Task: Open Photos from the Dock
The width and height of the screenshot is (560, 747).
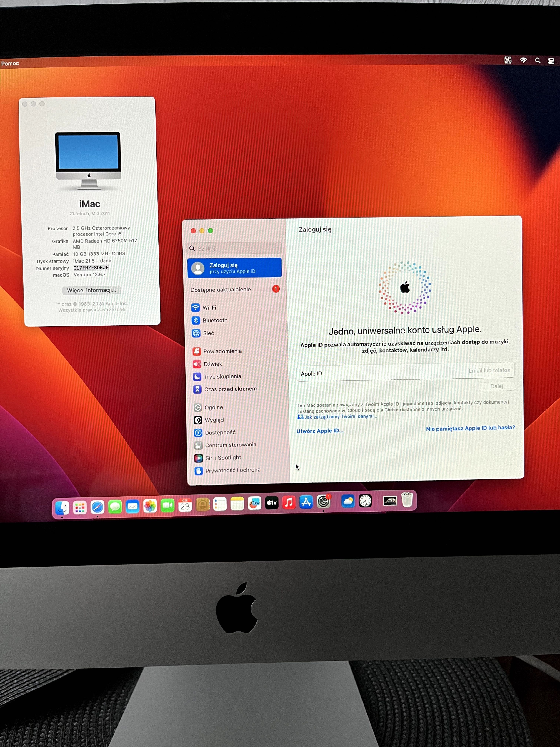Action: click(x=150, y=506)
